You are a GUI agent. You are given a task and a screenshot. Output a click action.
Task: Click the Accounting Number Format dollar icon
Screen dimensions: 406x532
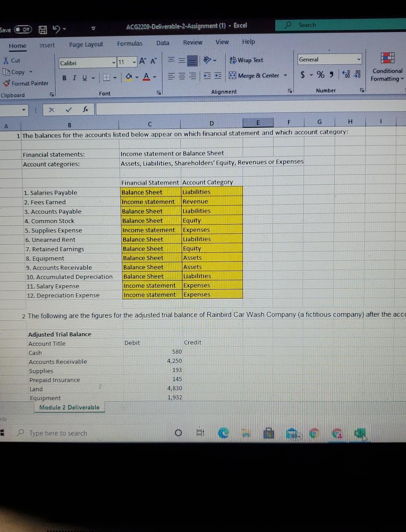(303, 75)
